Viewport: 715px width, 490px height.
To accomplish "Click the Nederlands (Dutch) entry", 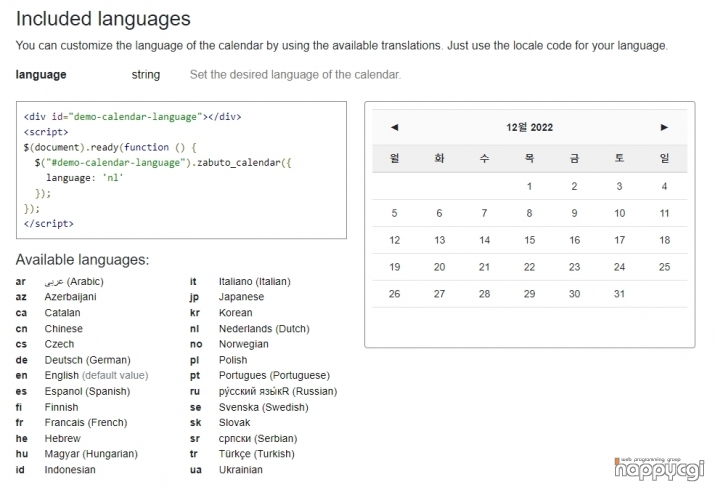I will point(264,329).
